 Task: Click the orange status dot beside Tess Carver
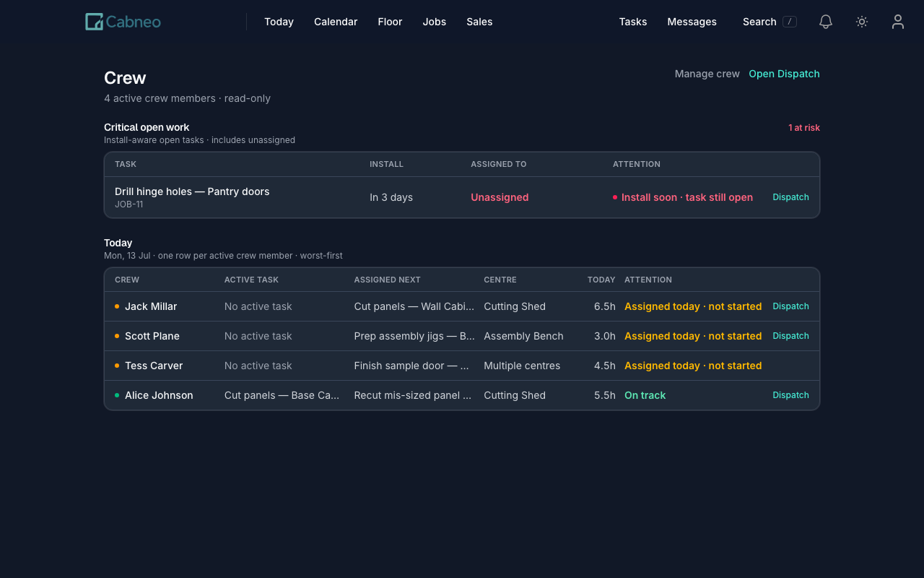click(117, 366)
